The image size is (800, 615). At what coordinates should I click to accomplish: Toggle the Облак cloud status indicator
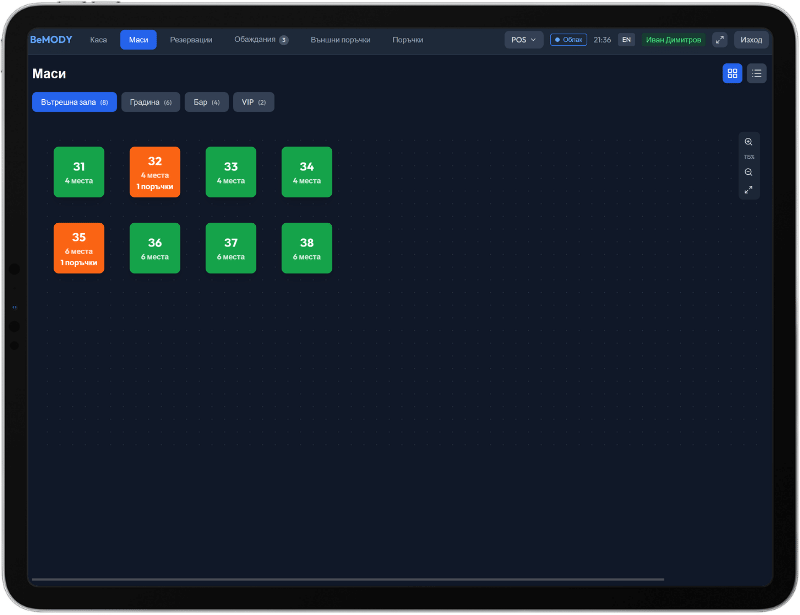point(568,40)
